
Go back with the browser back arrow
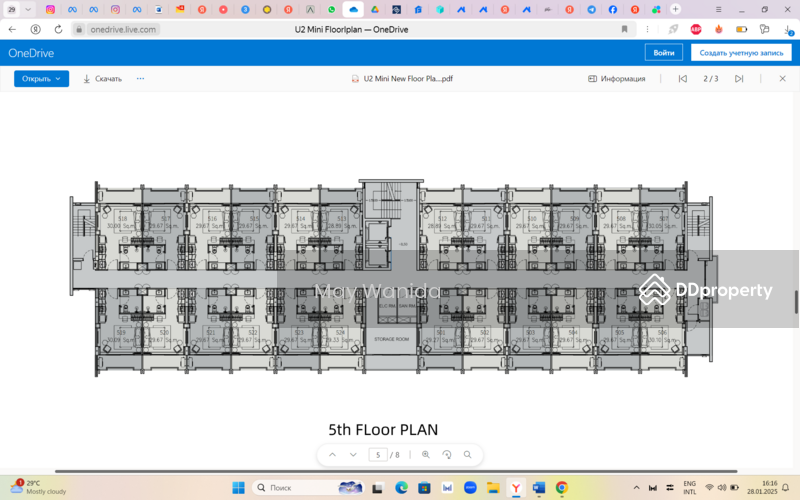[12, 30]
